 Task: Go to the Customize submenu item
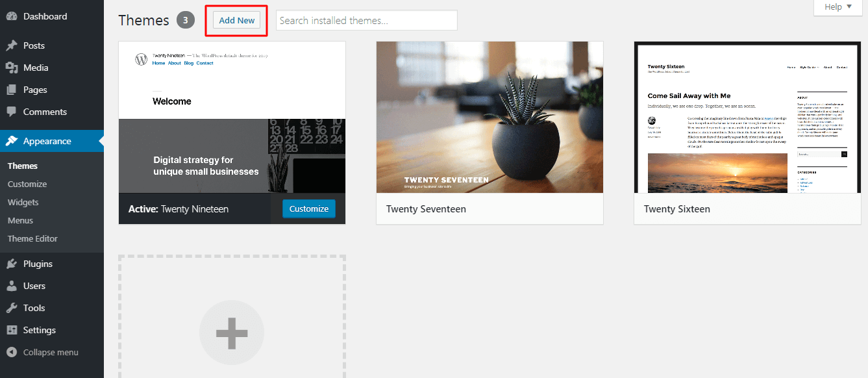[27, 184]
